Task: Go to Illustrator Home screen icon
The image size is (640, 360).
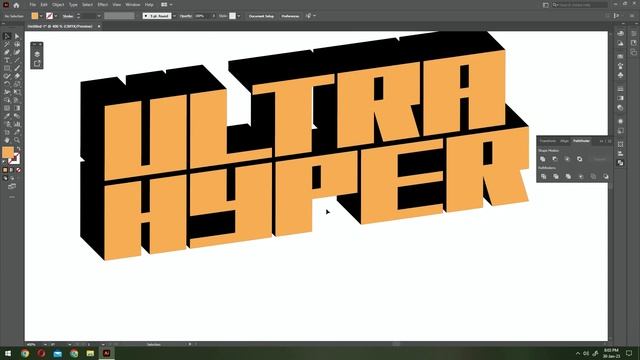Action: (16, 5)
